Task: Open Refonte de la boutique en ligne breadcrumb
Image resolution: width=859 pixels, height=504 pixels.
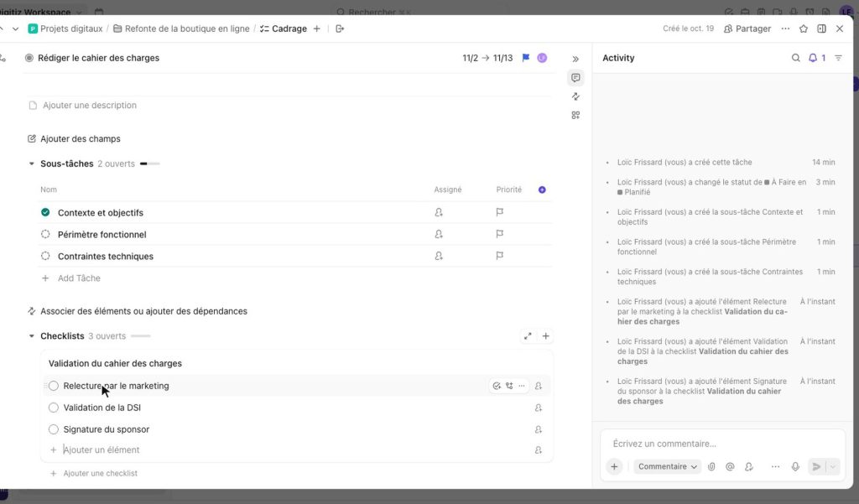Action: (x=181, y=29)
